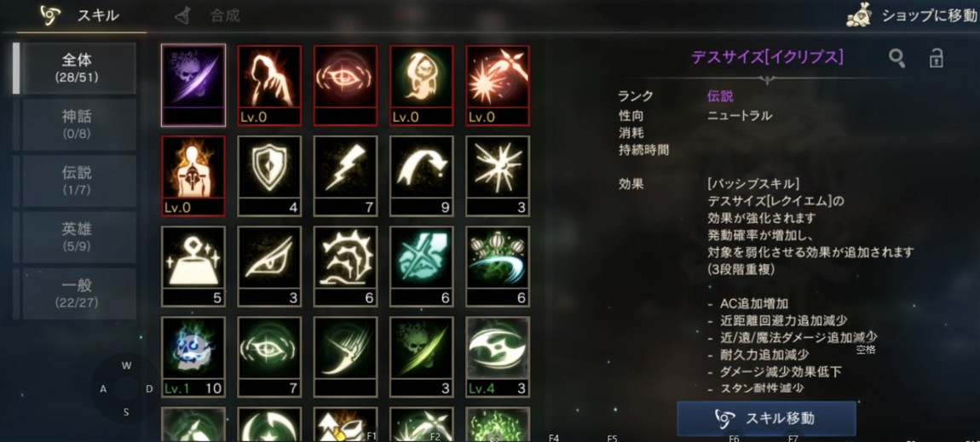Show 英雄 (5/9) skill category
Screen dimensions: 980x442
[x=78, y=238]
